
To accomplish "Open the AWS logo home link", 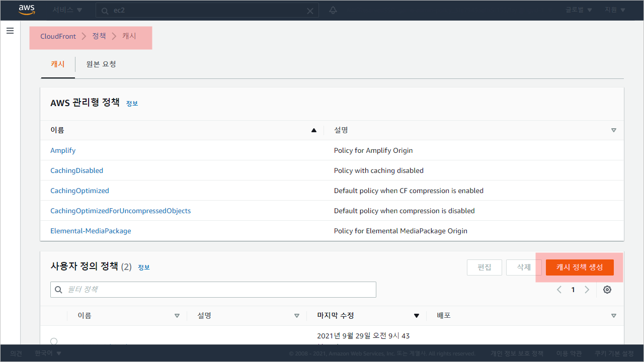I will [x=26, y=10].
